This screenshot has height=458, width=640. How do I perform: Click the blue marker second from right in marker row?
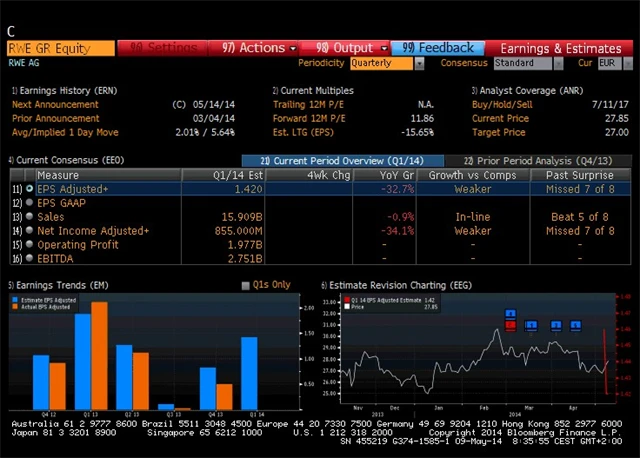tap(556, 326)
